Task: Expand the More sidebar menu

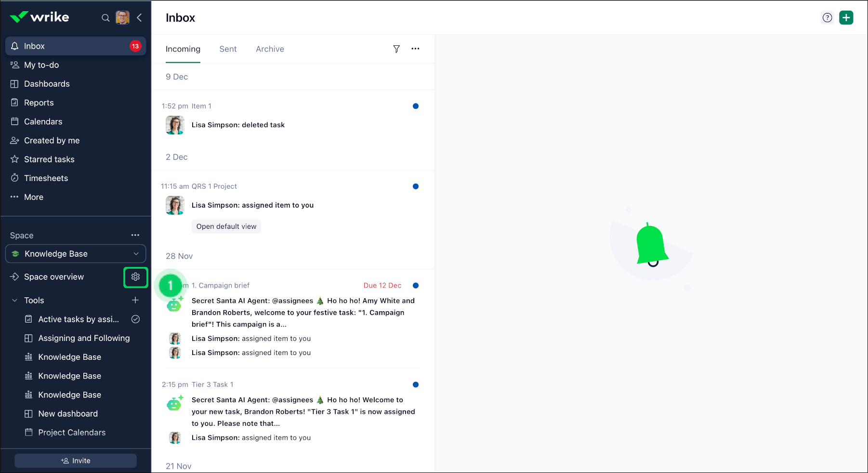Action: 33,197
